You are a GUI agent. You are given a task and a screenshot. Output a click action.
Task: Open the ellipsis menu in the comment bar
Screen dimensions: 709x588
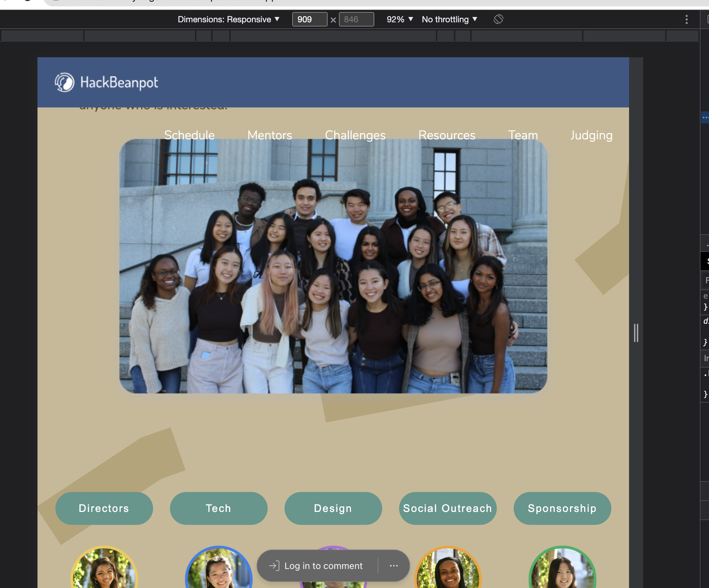click(x=394, y=565)
